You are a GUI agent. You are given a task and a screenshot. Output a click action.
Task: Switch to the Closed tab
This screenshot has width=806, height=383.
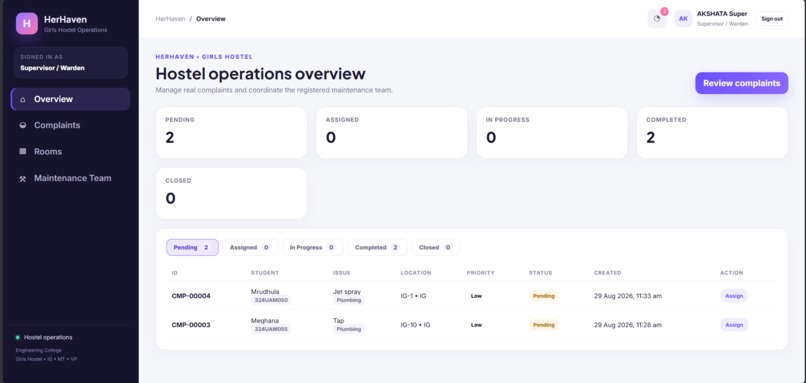point(436,247)
